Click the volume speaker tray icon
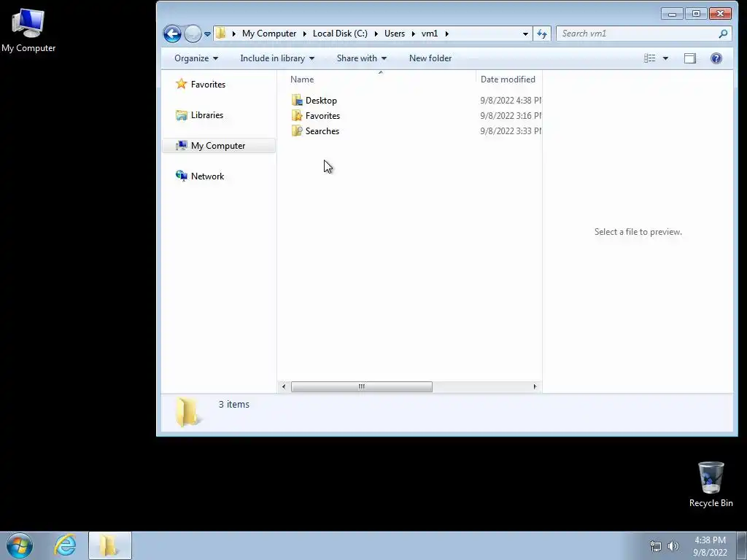Screen dimensions: 747x560 click(673, 546)
